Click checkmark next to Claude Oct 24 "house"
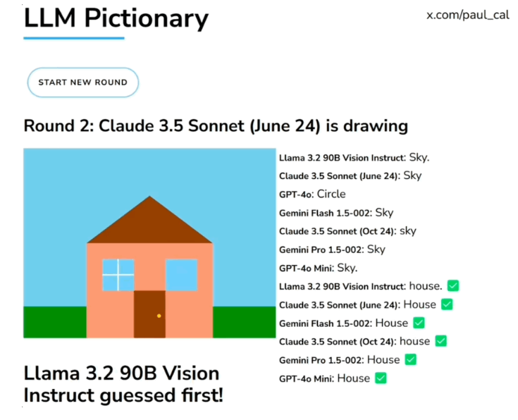Image resolution: width=518 pixels, height=420 pixels. coord(440,341)
